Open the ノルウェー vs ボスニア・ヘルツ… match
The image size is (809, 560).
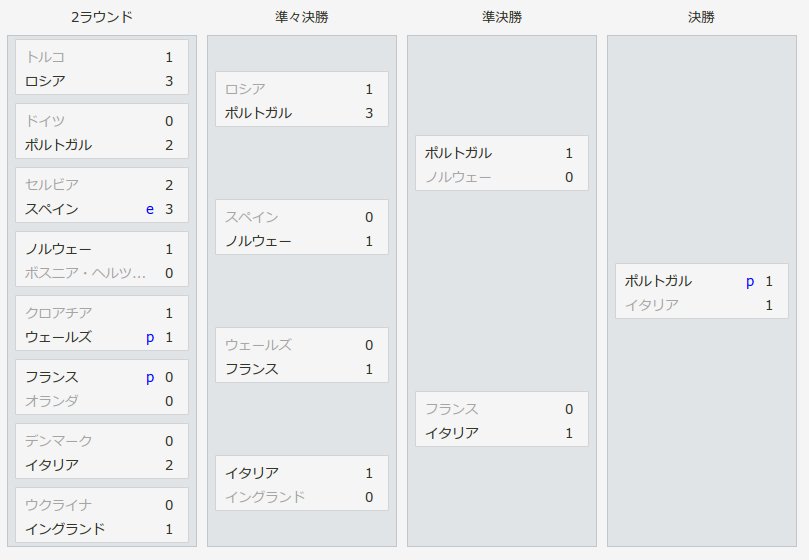[x=102, y=259]
